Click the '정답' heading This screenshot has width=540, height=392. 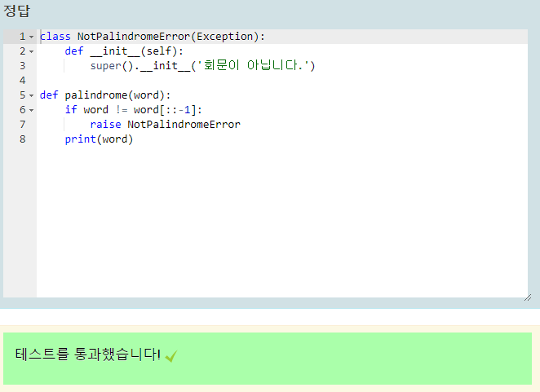pyautogui.click(x=16, y=11)
